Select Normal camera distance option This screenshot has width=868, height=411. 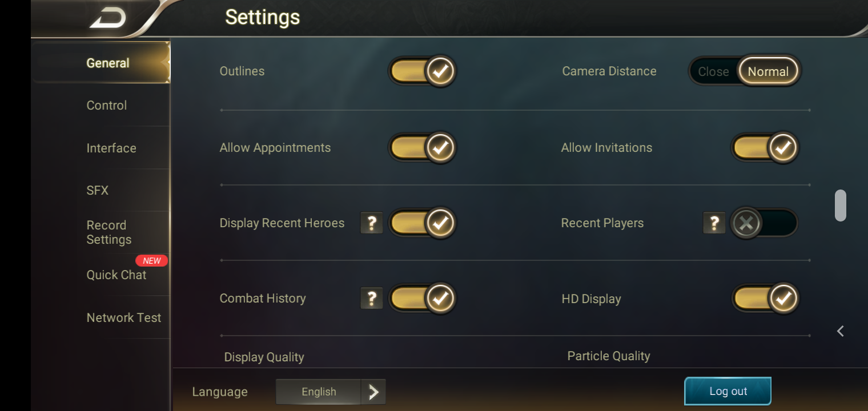768,72
